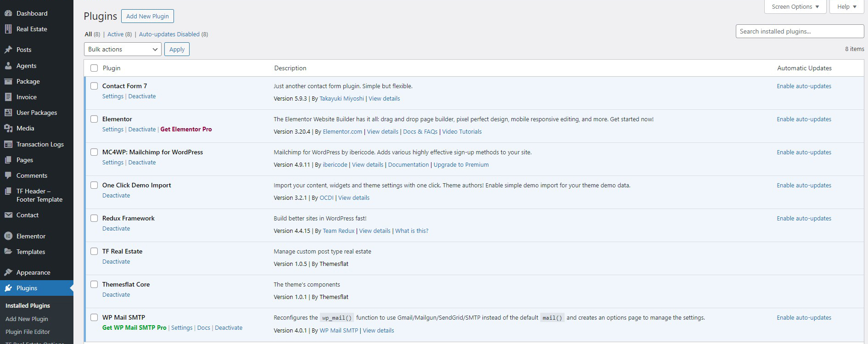Check the MC4WP Mailchimp checkbox
The height and width of the screenshot is (344, 868).
coord(94,152)
